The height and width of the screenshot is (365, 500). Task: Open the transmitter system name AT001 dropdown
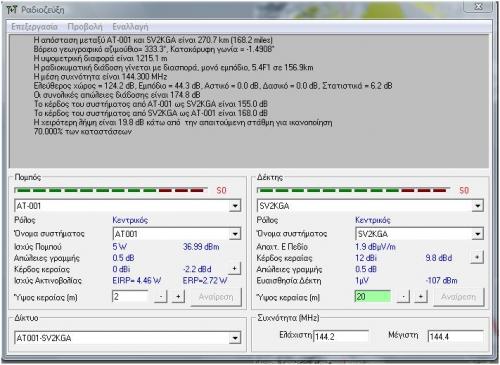coord(235,234)
